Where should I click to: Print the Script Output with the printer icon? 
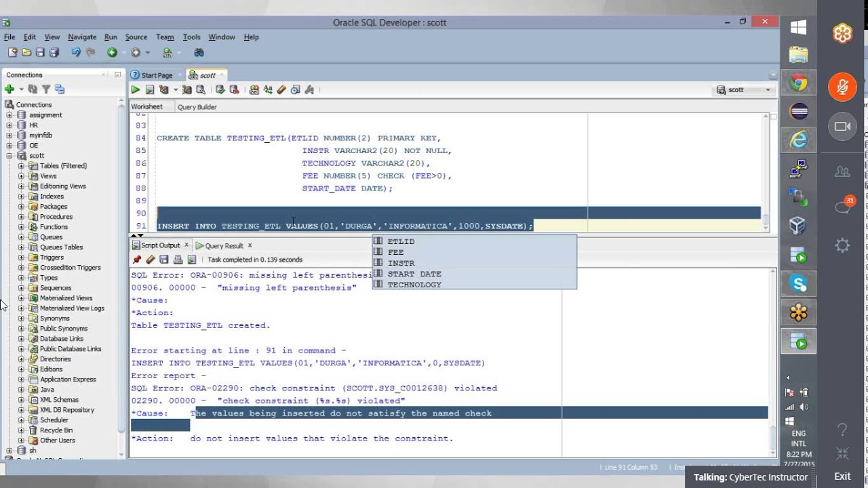(x=178, y=260)
